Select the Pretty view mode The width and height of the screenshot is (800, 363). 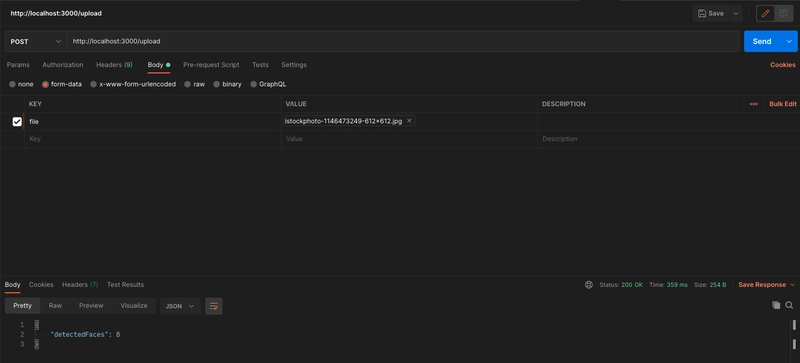22,305
